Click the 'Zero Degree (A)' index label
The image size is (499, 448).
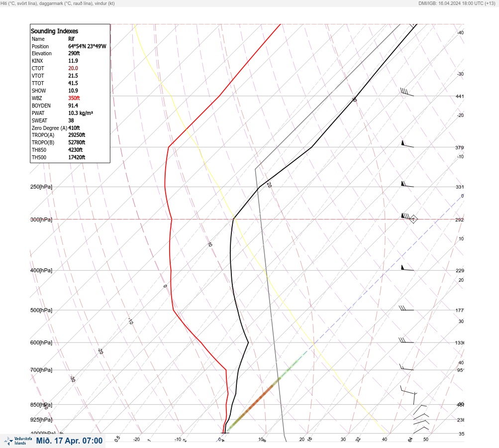click(49, 128)
